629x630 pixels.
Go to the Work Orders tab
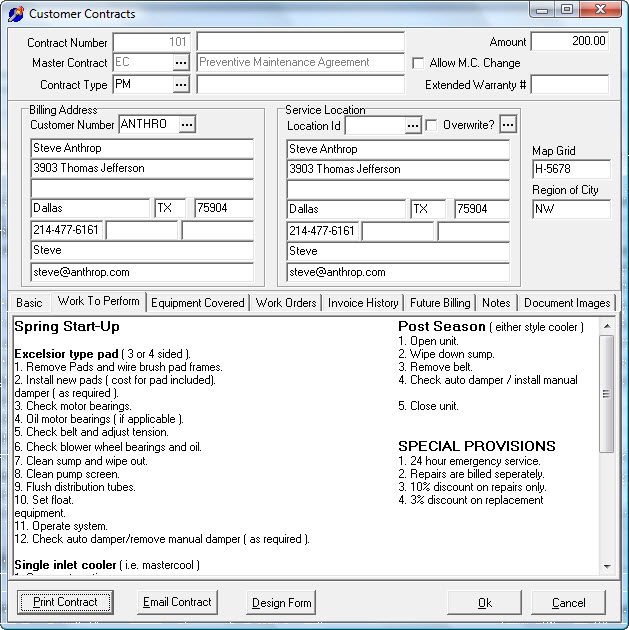click(286, 303)
